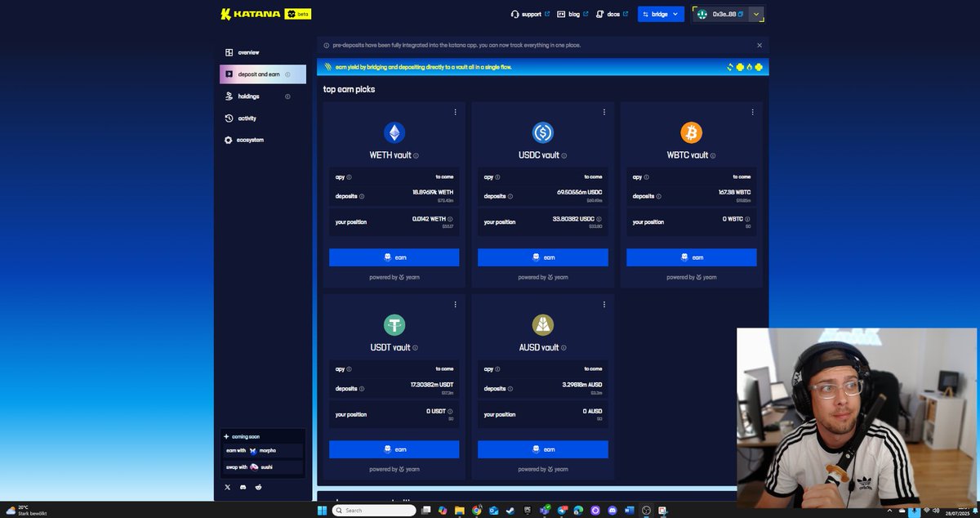
Task: Click info icon next to USDT vault title
Action: tap(415, 347)
